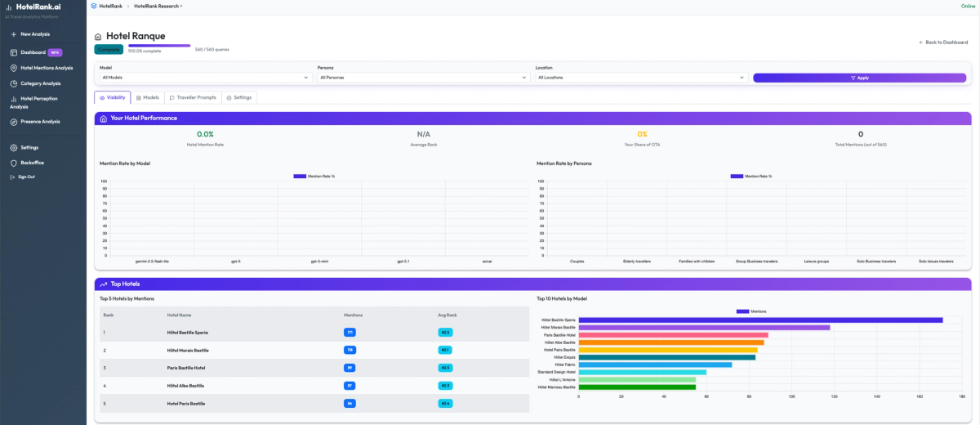Viewport: 980px width, 425px height.
Task: Click the map pin icon for Hotel Mentions Analysis
Action: pos(13,68)
